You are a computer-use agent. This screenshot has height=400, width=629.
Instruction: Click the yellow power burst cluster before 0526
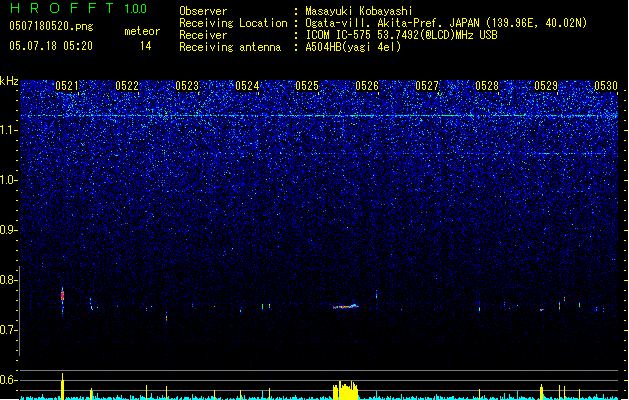(x=345, y=390)
